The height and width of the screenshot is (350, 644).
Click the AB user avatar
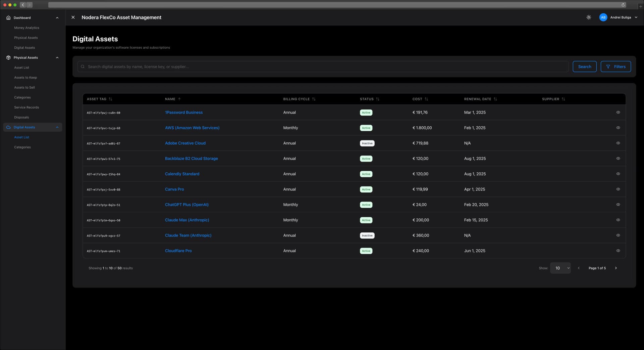pyautogui.click(x=603, y=17)
